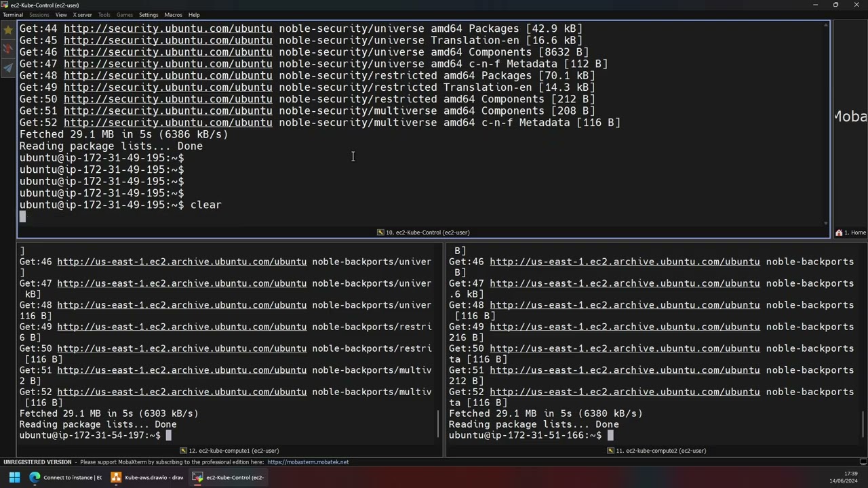Image resolution: width=868 pixels, height=488 pixels.
Task: Open the Settings menu
Action: 149,15
